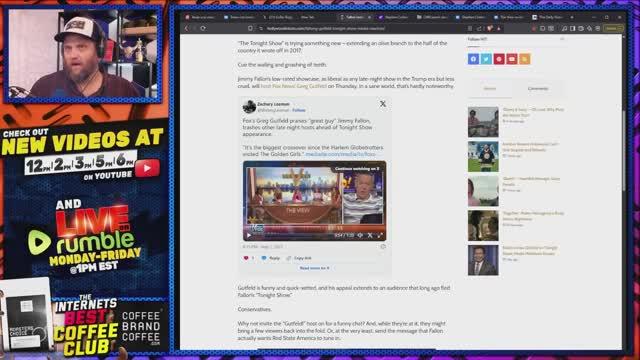Enter fullscreen on the tweet video
The height and width of the screenshot is (360, 640).
(380, 235)
